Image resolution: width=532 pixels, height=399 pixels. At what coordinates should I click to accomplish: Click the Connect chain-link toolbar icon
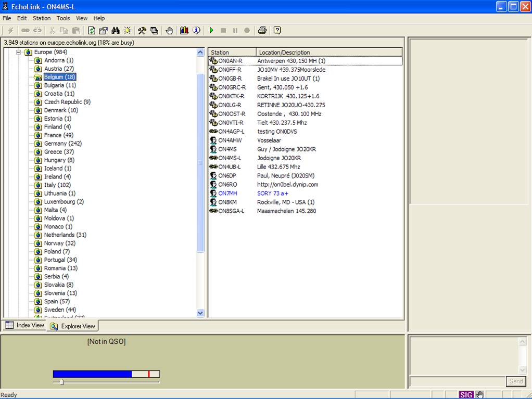25,31
